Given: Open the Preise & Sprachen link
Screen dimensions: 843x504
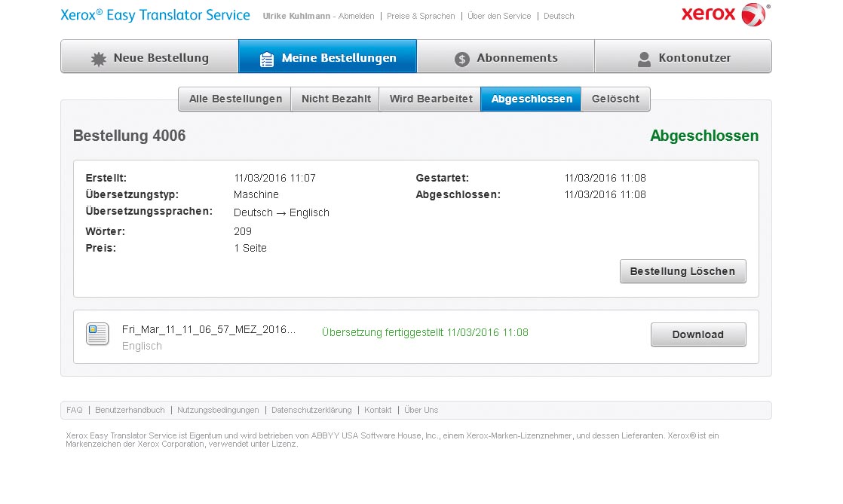Looking at the screenshot, I should pos(421,16).
